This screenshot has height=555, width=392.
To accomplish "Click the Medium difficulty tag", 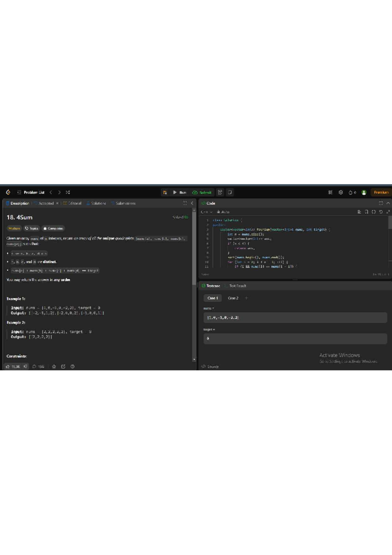I will pyautogui.click(x=14, y=228).
